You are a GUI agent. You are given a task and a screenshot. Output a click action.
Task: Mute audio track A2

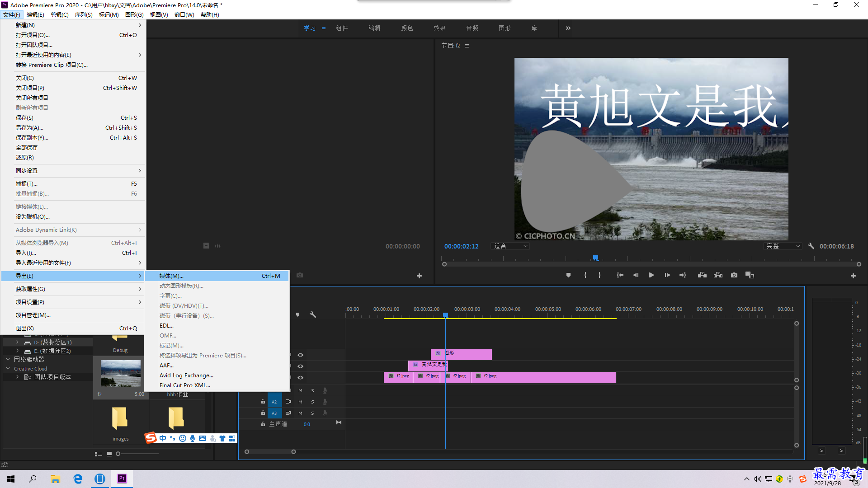[x=300, y=402]
